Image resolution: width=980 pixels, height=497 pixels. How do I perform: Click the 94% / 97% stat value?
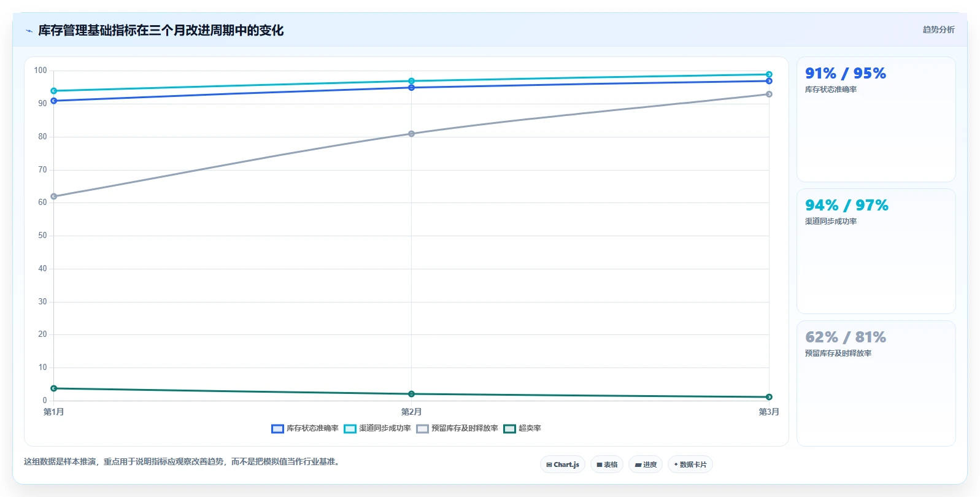point(847,206)
